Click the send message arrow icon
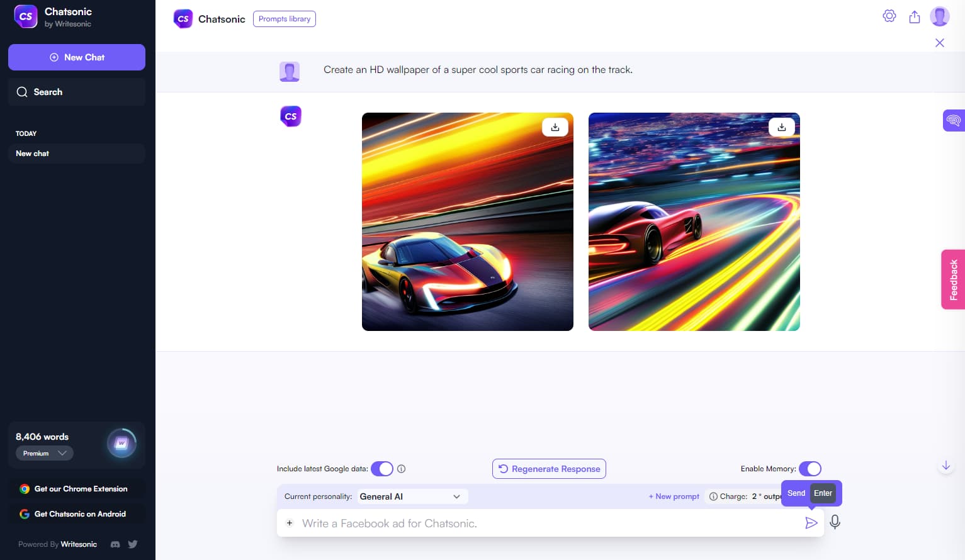965x560 pixels. pyautogui.click(x=811, y=523)
